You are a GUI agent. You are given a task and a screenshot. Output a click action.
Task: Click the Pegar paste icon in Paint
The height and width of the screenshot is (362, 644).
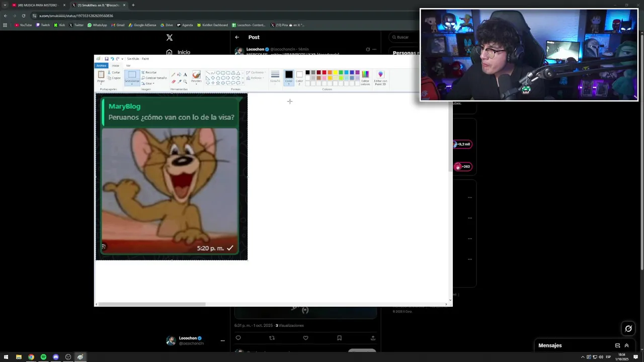point(101,74)
